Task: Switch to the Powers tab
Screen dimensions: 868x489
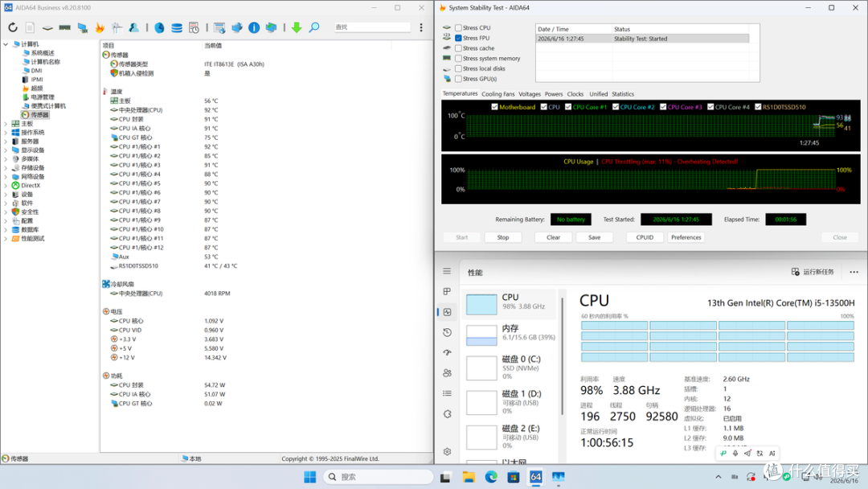Action: (x=553, y=94)
